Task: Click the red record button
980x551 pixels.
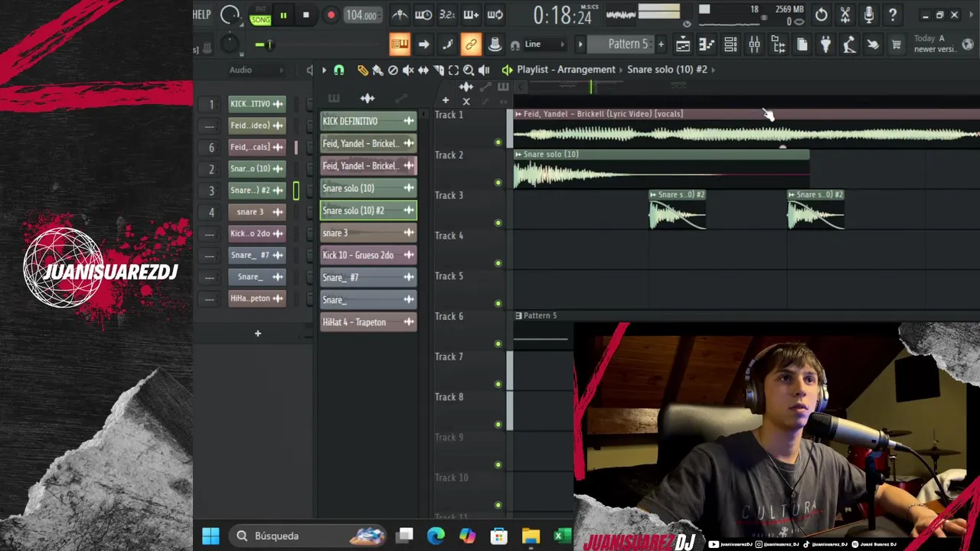Action: click(x=331, y=15)
